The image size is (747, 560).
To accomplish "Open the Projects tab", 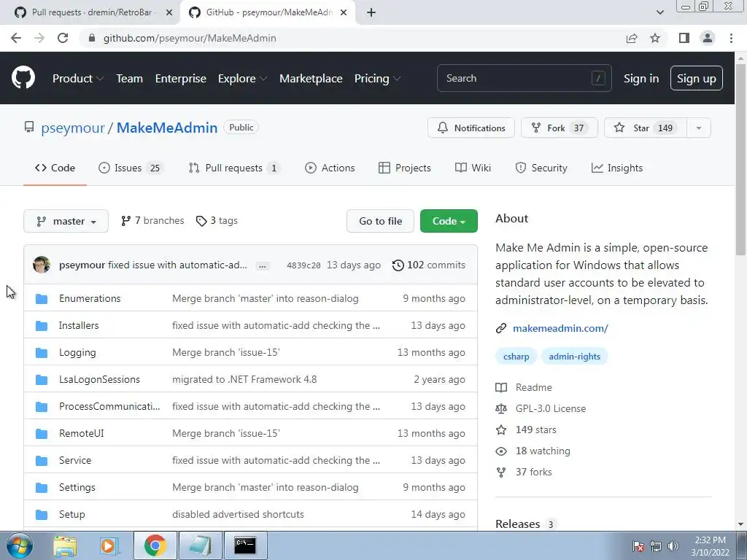I will [404, 168].
